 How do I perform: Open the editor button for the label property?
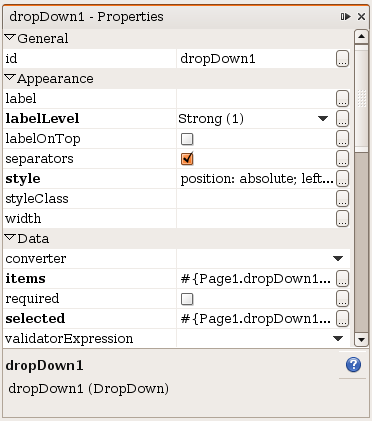pyautogui.click(x=342, y=99)
